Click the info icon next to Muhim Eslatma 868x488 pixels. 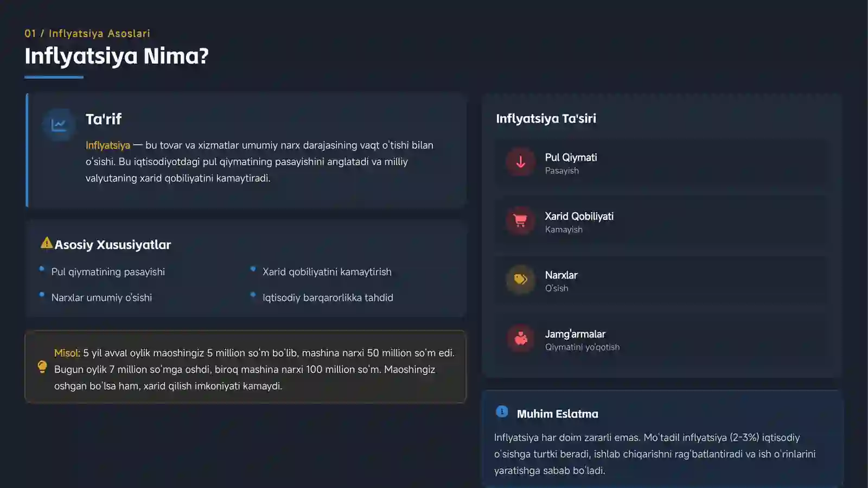tap(502, 411)
